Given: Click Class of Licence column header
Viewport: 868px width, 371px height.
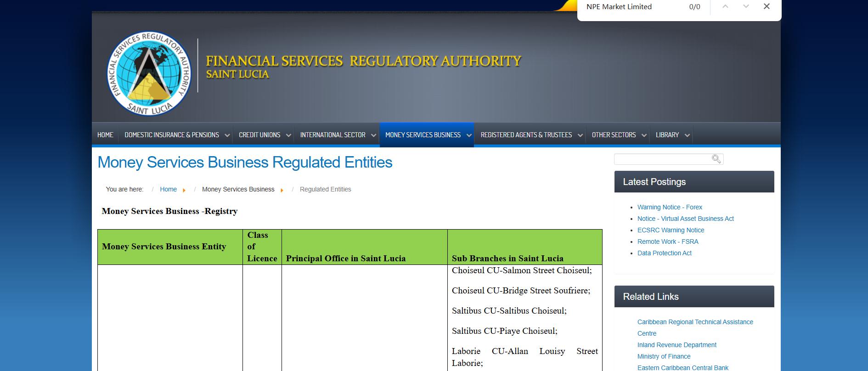Looking at the screenshot, I should pyautogui.click(x=262, y=247).
